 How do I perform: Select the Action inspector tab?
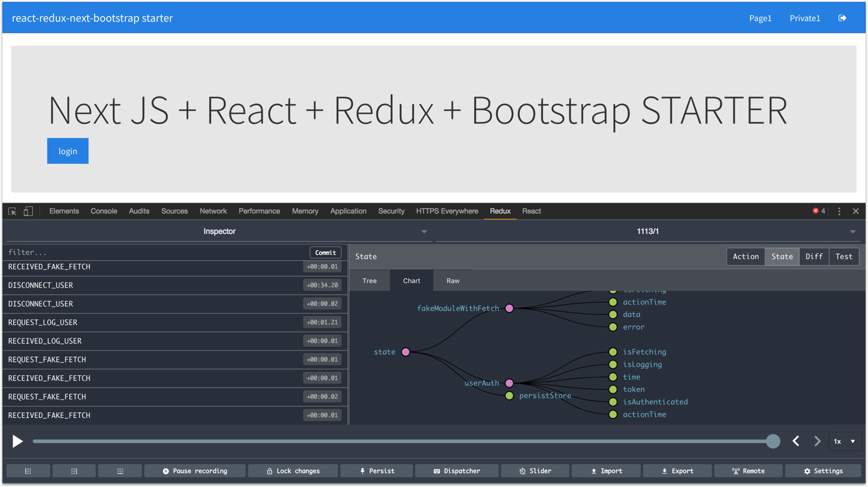(746, 257)
